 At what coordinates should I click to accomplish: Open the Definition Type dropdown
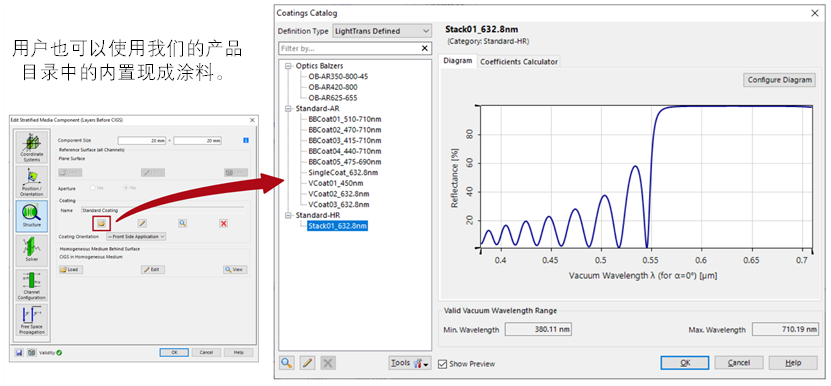(x=382, y=31)
